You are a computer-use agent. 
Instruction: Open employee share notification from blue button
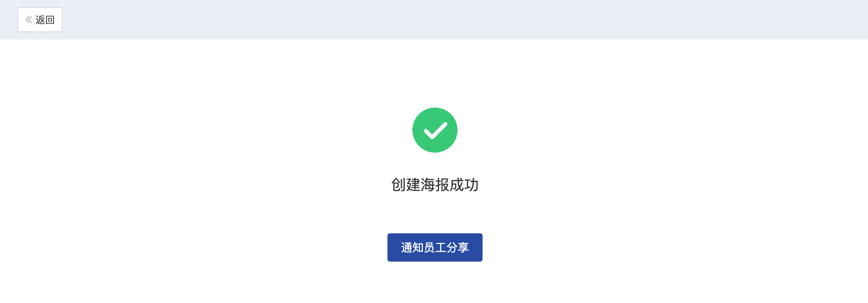[435, 247]
